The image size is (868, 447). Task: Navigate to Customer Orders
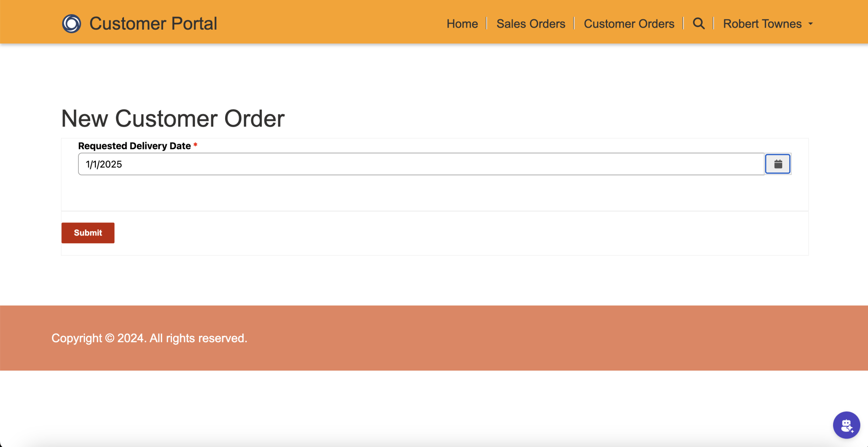629,24
